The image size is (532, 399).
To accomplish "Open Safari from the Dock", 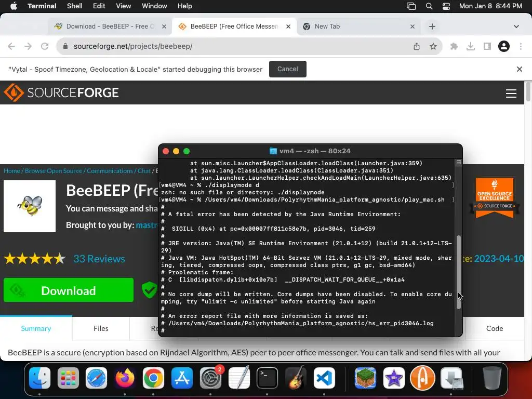I will click(96, 378).
